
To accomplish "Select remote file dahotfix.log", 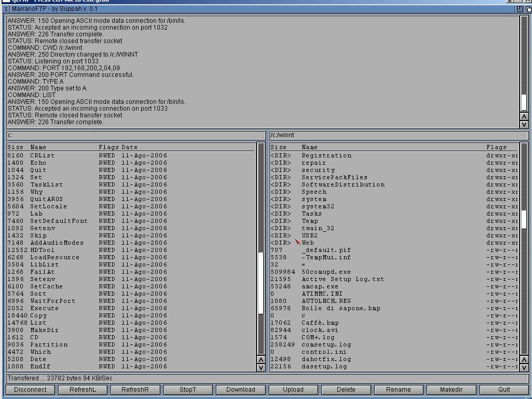I will (x=394, y=360).
